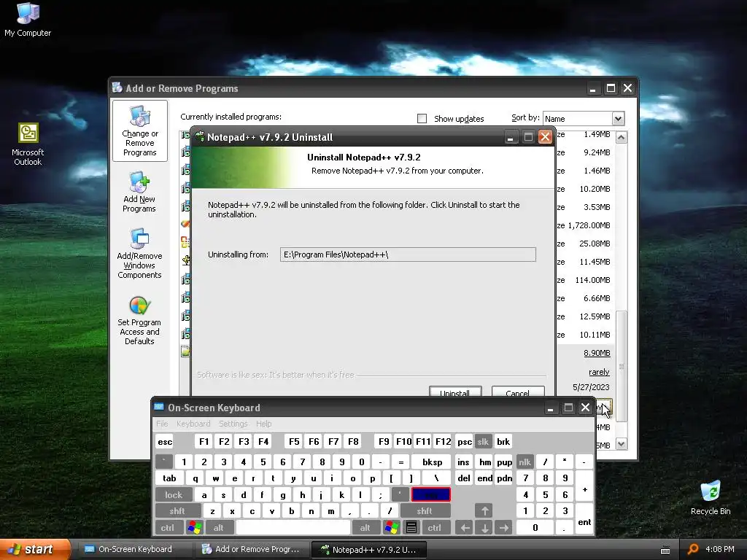The image size is (747, 560).
Task: Toggle the nlk num lock key
Action: pos(525,462)
